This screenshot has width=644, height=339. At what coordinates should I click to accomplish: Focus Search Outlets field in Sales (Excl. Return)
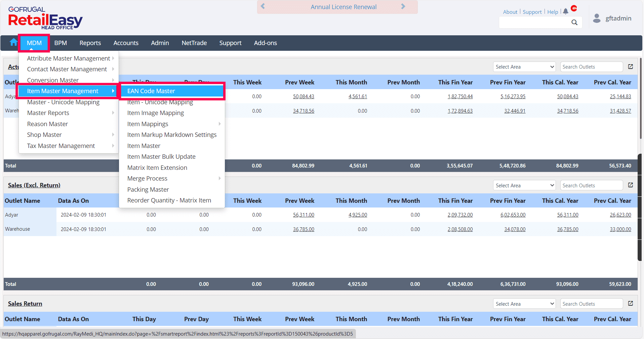click(591, 185)
